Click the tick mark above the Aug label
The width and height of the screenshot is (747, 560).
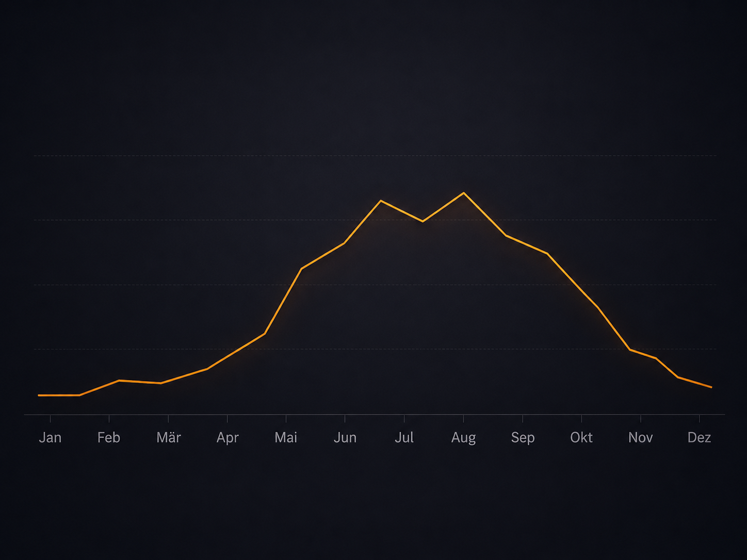(463, 418)
